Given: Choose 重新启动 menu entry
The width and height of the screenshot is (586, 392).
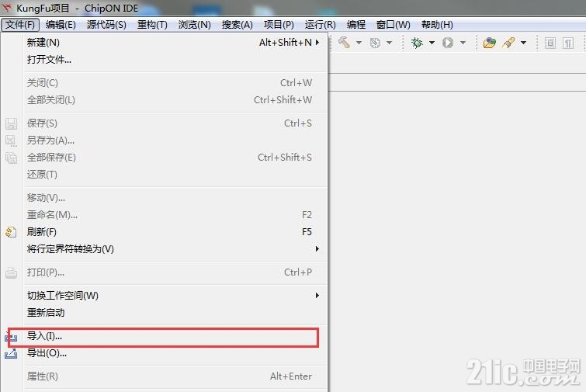Looking at the screenshot, I should point(174,313).
